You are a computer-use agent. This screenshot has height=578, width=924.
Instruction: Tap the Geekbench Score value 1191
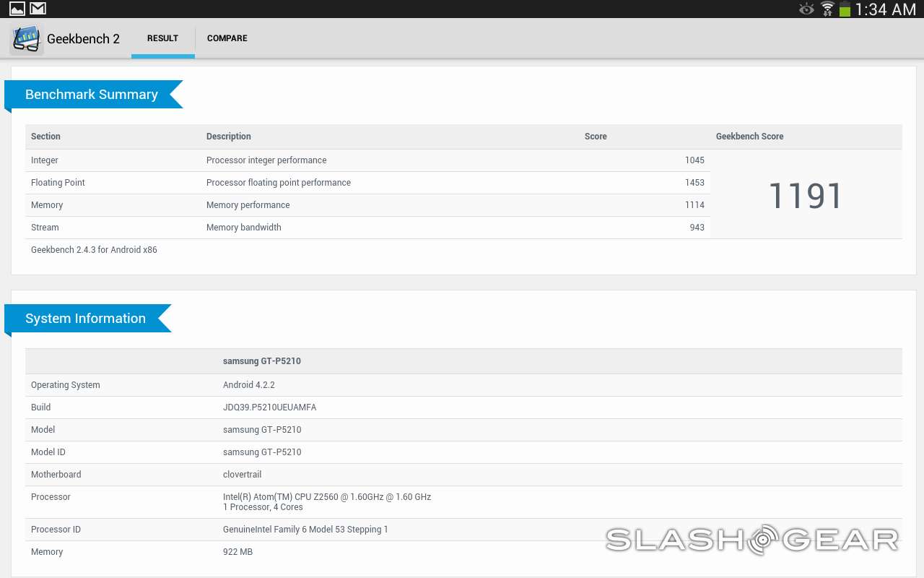pyautogui.click(x=805, y=196)
